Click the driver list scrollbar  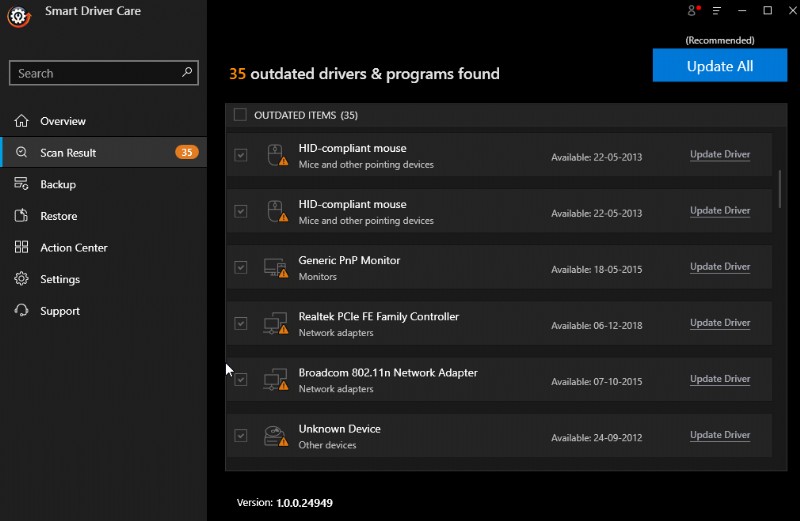tap(780, 188)
